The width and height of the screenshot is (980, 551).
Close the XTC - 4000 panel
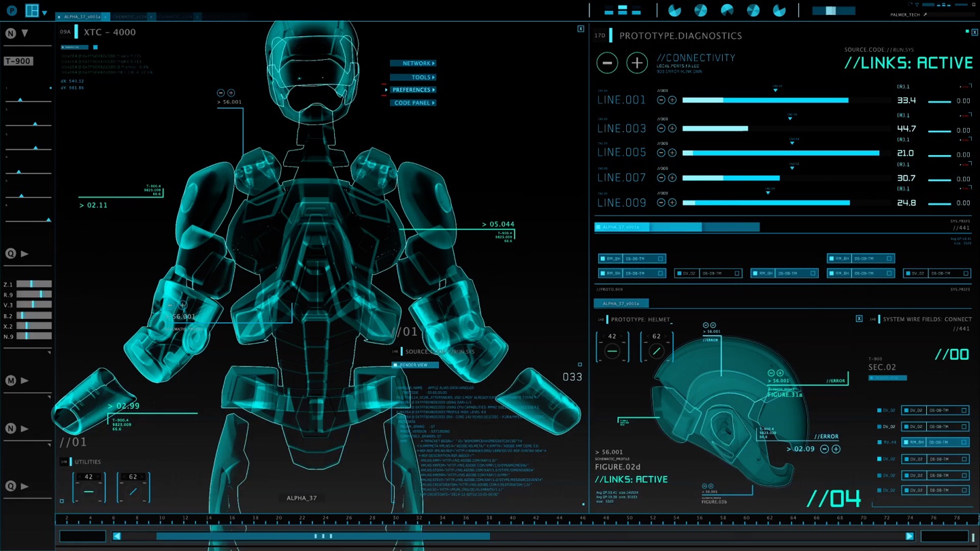(581, 29)
